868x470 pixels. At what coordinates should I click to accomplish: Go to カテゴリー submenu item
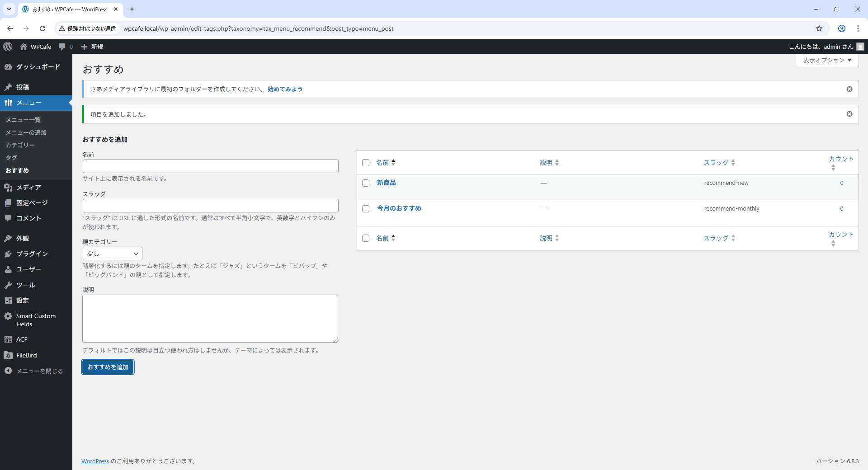point(20,145)
